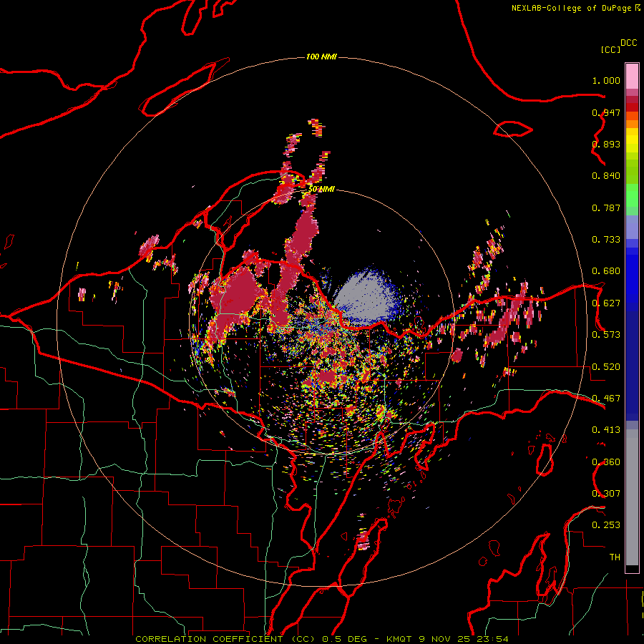
Task: Click the 0.947 scale value
Action: (606, 112)
